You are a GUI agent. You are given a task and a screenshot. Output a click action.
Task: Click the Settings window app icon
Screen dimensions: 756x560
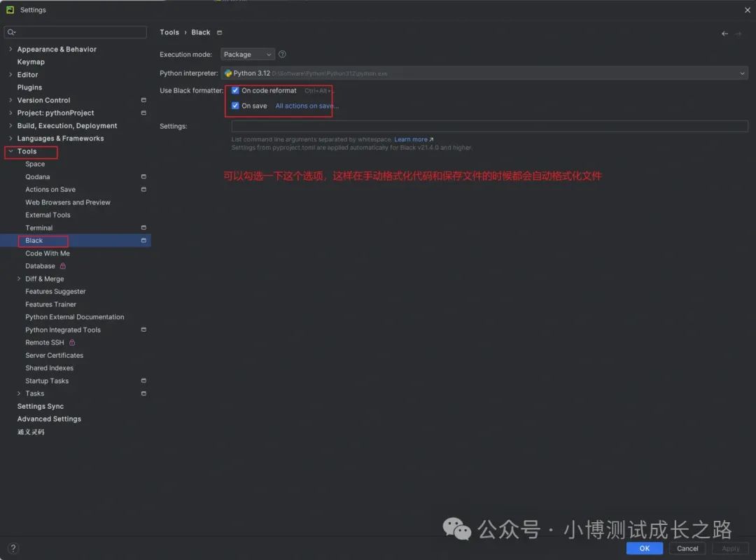point(10,10)
